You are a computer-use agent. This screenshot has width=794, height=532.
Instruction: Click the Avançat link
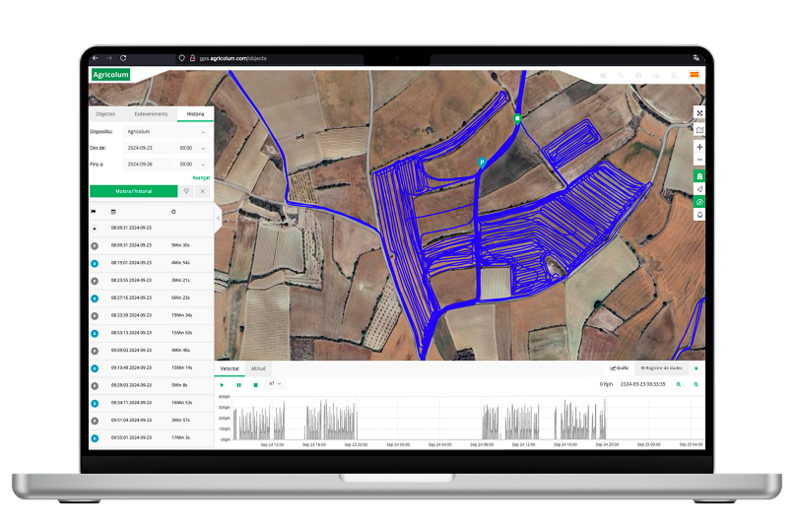click(x=201, y=177)
